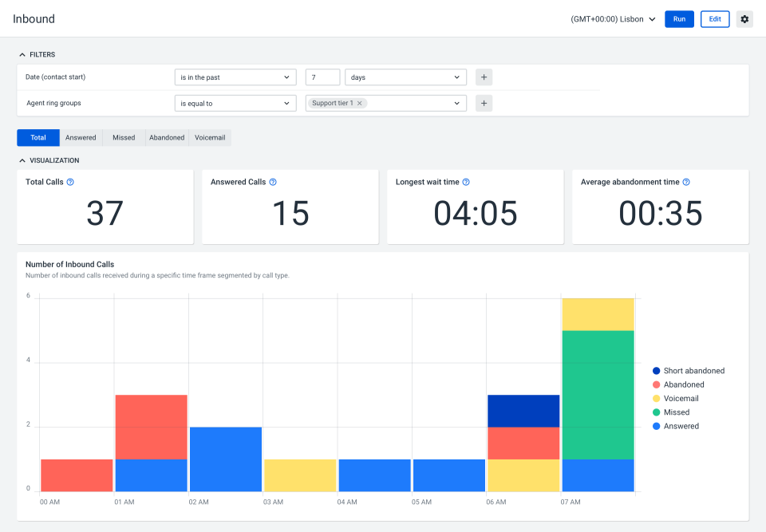The width and height of the screenshot is (766, 532).
Task: Open the dashboard settings gear
Action: click(744, 19)
